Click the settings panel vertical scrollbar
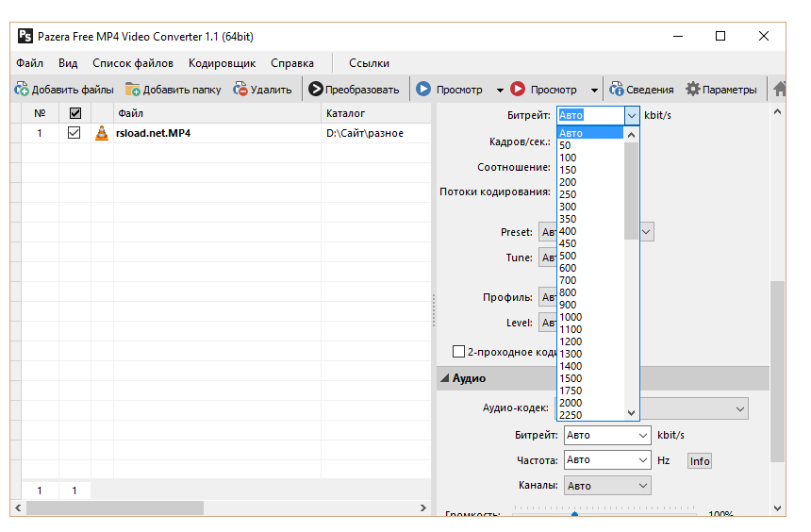Image resolution: width=811 pixels, height=532 pixels. (777, 372)
